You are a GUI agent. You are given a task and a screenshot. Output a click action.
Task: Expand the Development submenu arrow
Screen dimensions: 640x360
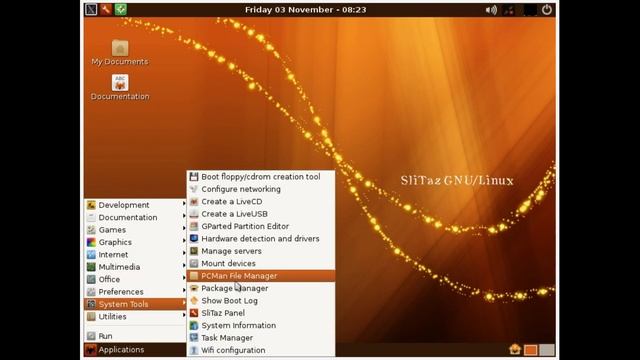(x=184, y=203)
